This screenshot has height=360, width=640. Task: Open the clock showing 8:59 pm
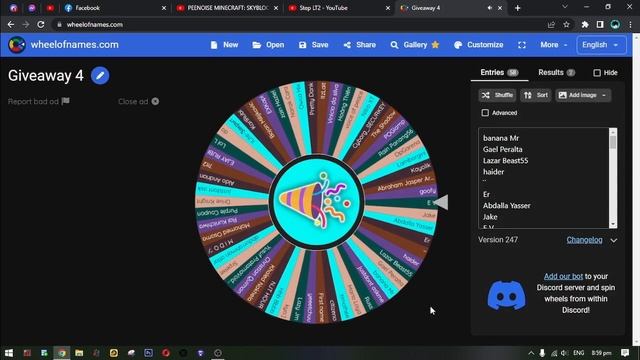[x=601, y=353]
